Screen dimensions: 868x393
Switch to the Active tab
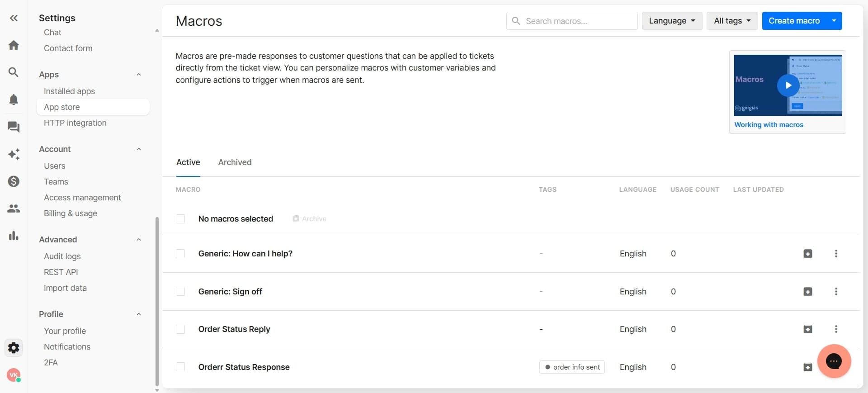click(188, 162)
